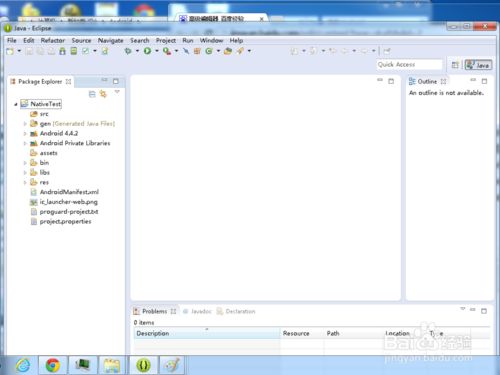Open the Package Explorer view menu triangle
500x375 pixels.
click(x=117, y=91)
